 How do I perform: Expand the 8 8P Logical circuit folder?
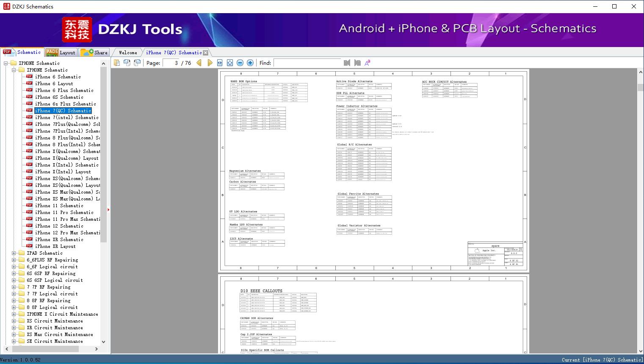(x=14, y=307)
